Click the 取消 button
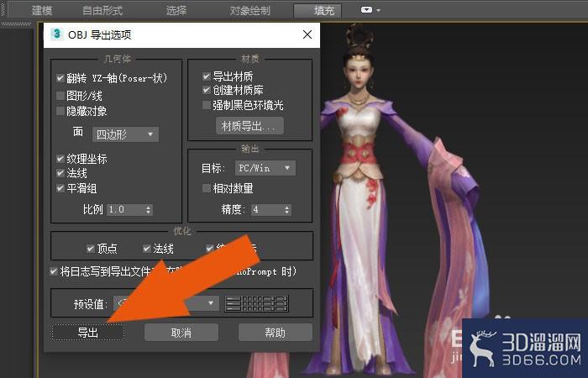The image size is (588, 378). [181, 333]
